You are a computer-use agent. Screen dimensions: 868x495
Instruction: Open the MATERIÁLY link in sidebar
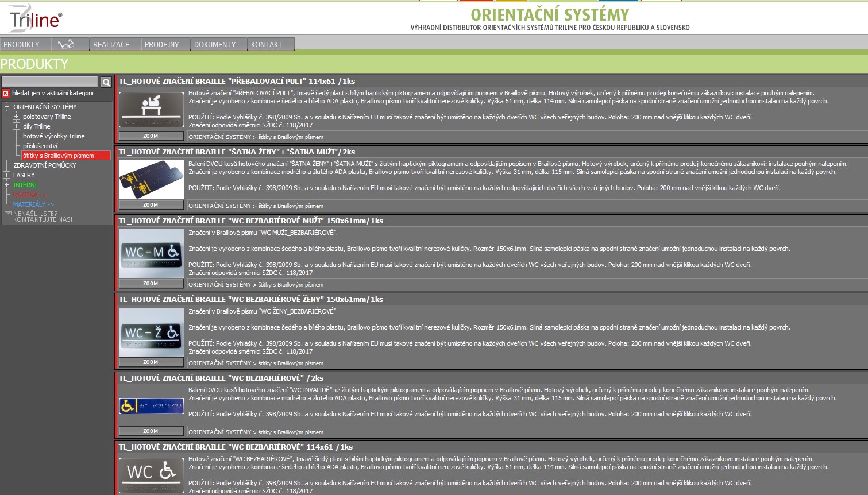tap(33, 204)
